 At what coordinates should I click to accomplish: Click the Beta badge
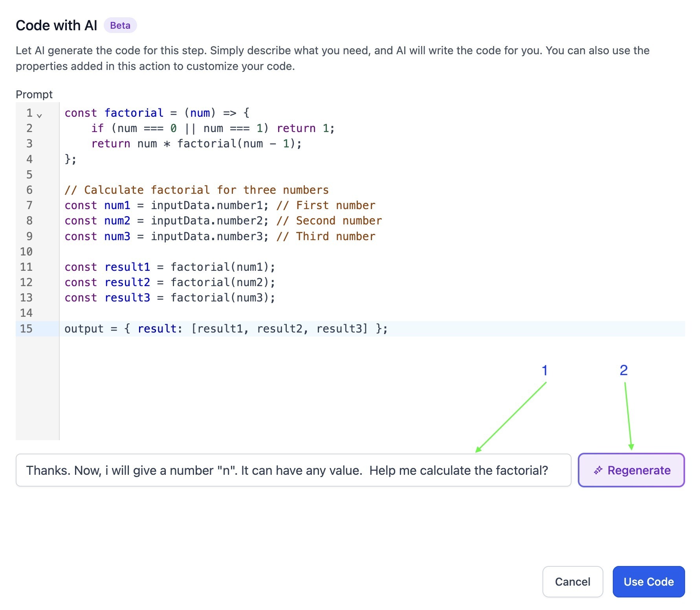120,26
